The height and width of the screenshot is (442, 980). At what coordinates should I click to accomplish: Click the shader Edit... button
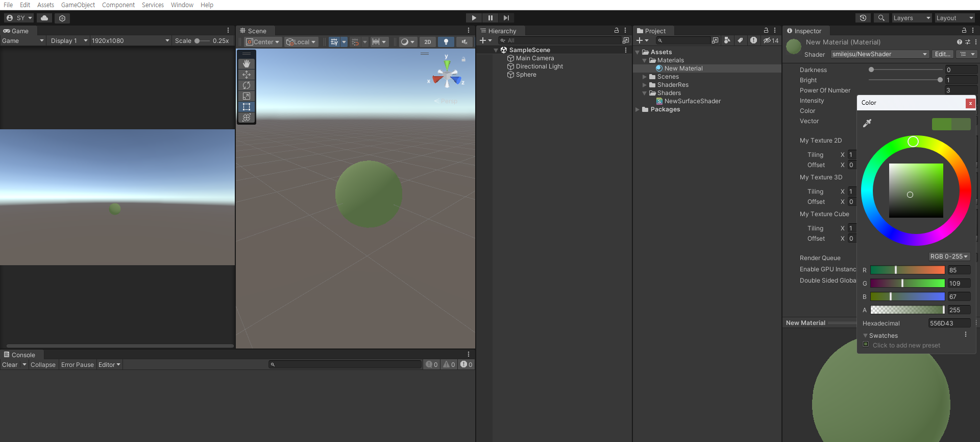pyautogui.click(x=942, y=54)
